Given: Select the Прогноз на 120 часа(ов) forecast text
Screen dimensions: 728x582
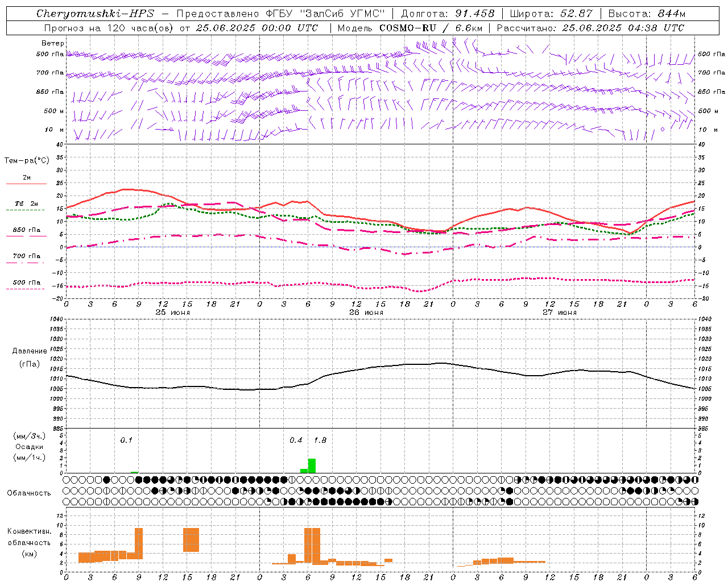Looking at the screenshot, I should [x=109, y=28].
